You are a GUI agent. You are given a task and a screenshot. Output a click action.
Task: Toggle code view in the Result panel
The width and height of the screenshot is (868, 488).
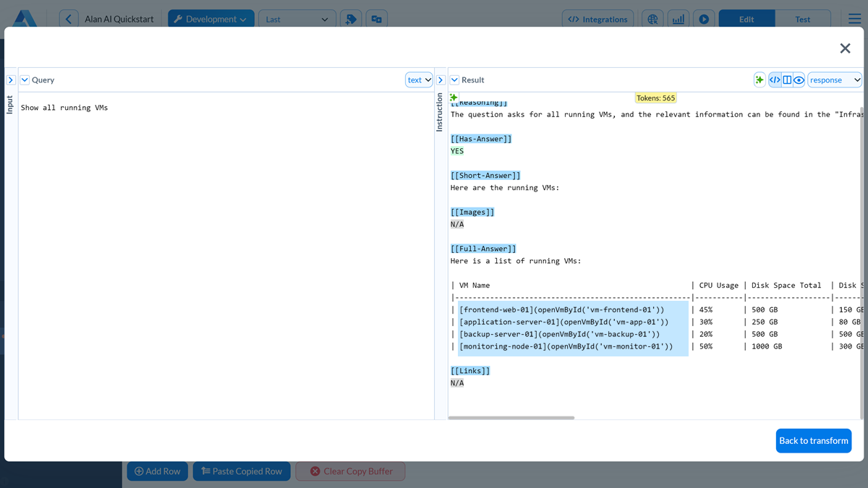(775, 80)
